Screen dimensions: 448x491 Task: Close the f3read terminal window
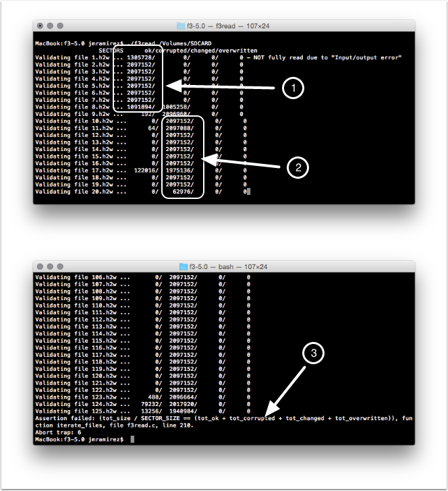click(x=40, y=26)
